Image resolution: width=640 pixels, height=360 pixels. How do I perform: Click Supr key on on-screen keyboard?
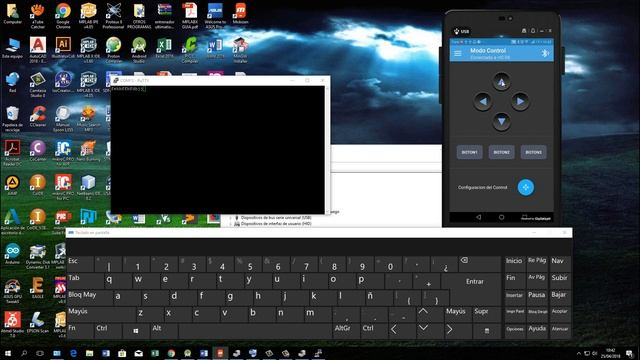pos(486,315)
